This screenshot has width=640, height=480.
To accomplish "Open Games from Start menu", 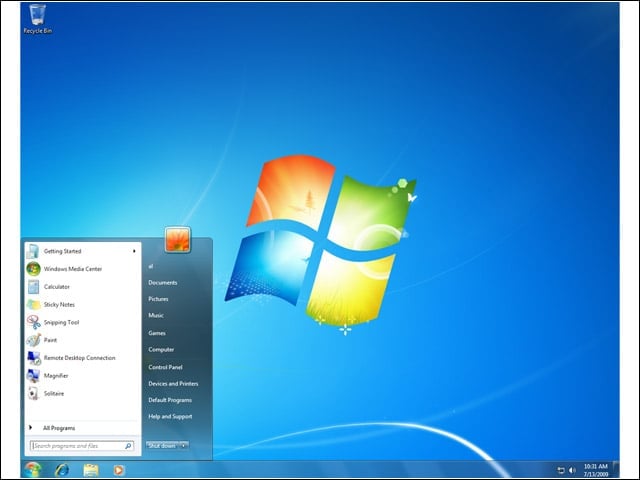I will pos(157,333).
